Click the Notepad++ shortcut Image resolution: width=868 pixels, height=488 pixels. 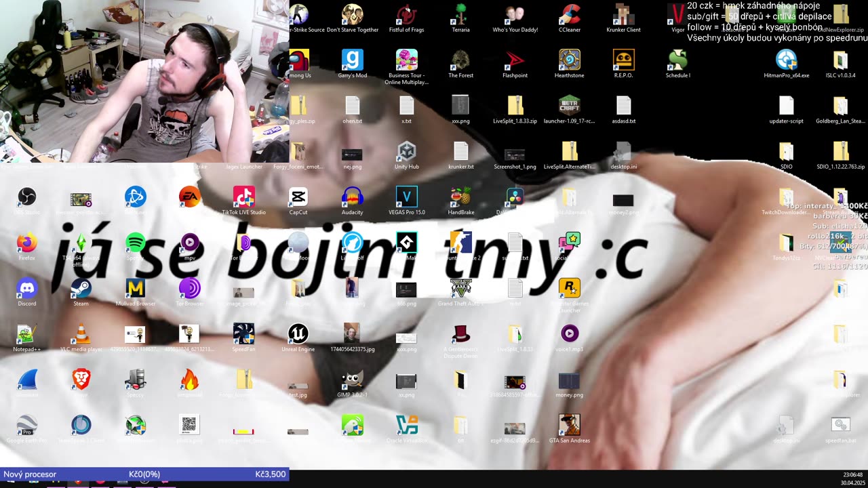(x=27, y=337)
